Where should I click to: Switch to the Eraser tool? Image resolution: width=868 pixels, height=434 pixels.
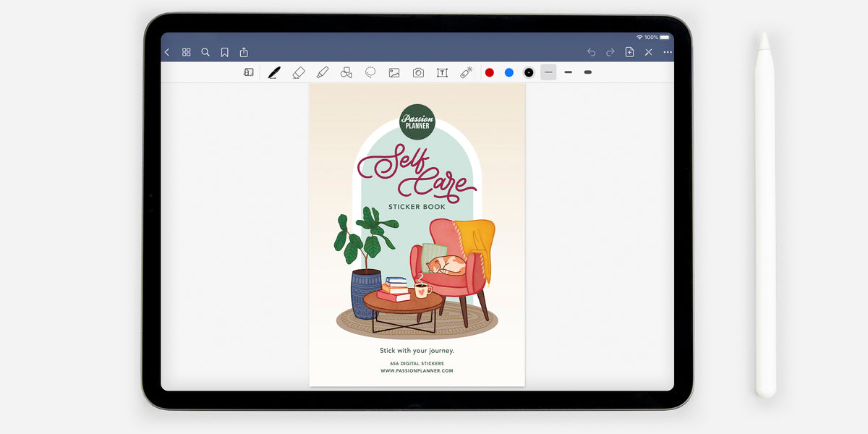pyautogui.click(x=299, y=72)
